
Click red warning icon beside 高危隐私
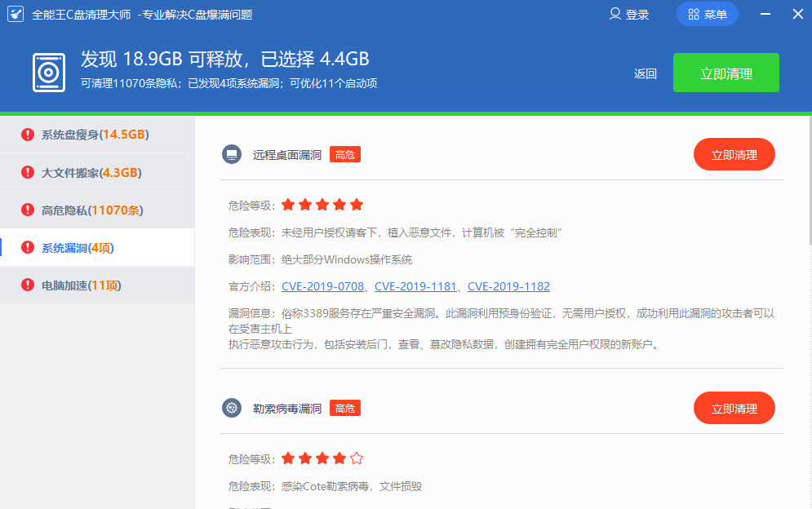[28, 210]
